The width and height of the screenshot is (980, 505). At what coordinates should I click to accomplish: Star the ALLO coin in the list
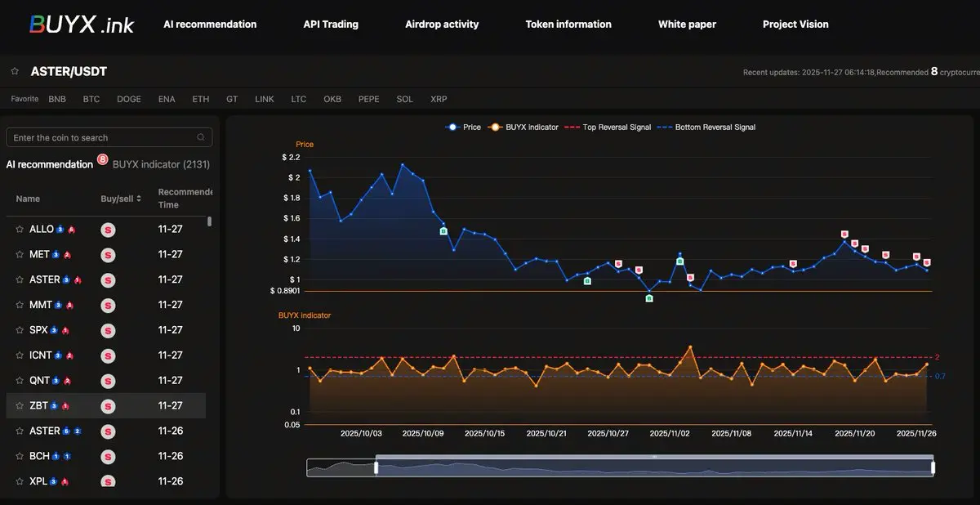pos(20,230)
